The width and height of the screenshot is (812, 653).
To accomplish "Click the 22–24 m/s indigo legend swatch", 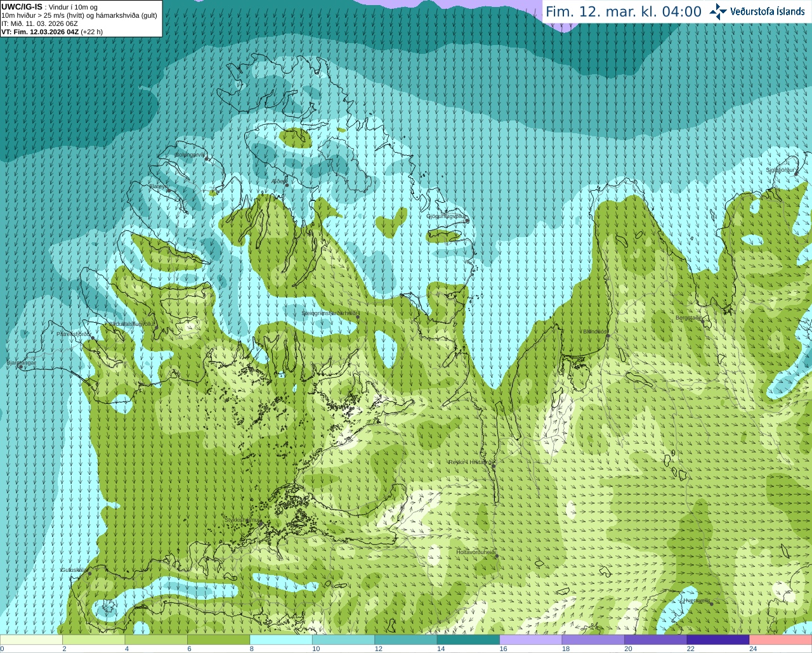I will point(718,640).
